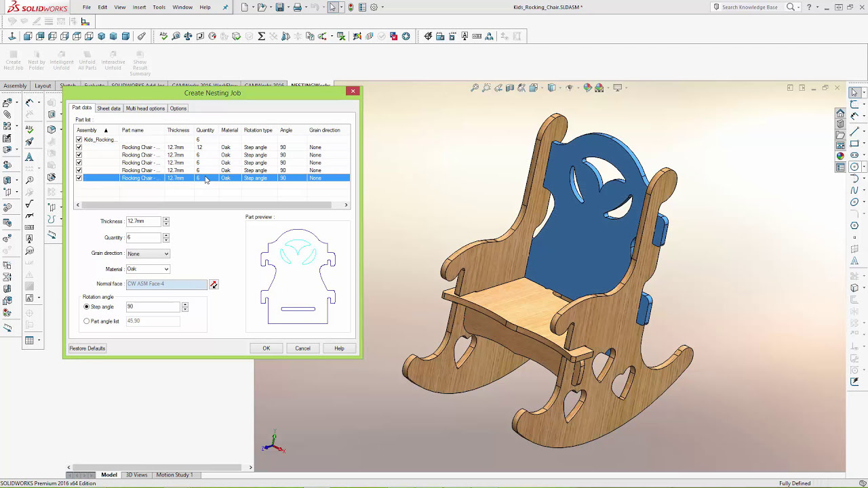
Task: Switch to the Motion Study 1 tab
Action: (175, 475)
